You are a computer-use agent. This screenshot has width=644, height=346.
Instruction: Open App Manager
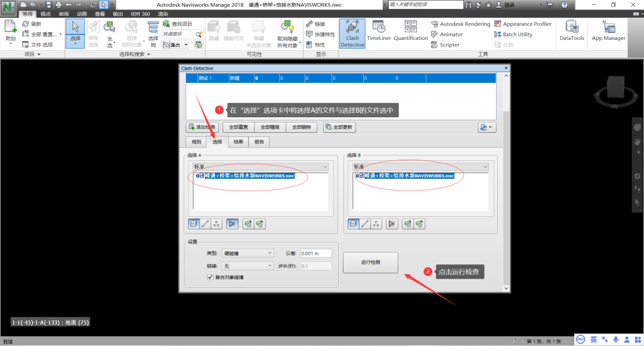pyautogui.click(x=608, y=31)
